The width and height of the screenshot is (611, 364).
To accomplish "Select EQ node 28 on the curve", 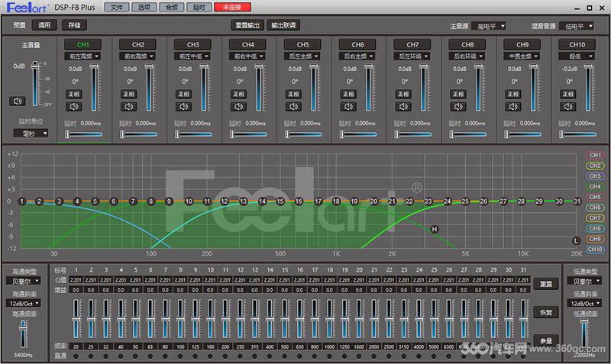I will (522, 201).
